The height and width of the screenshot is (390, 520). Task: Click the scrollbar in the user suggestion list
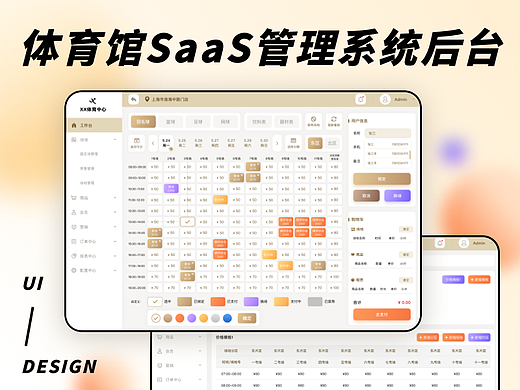click(x=410, y=154)
